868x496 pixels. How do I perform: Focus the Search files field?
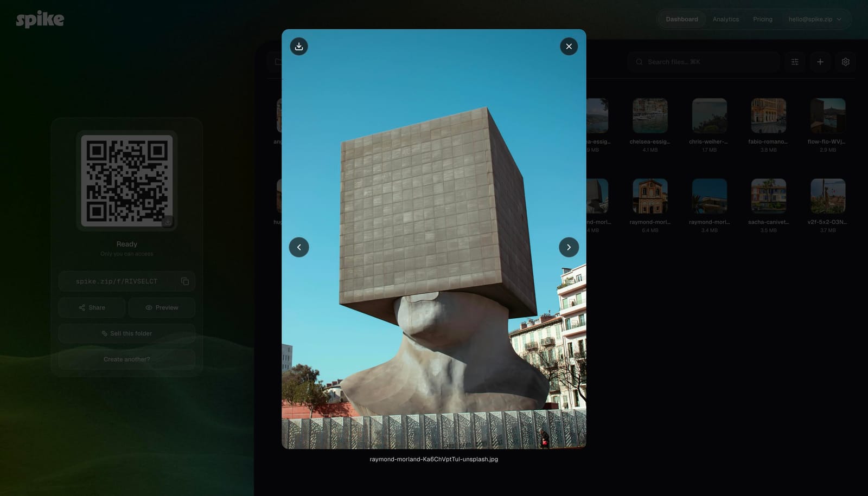click(x=704, y=62)
